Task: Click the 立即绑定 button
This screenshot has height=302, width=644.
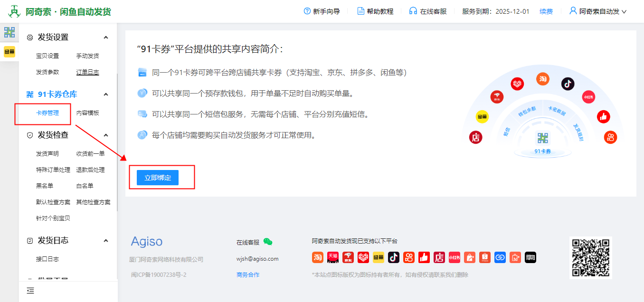Action: tap(158, 178)
